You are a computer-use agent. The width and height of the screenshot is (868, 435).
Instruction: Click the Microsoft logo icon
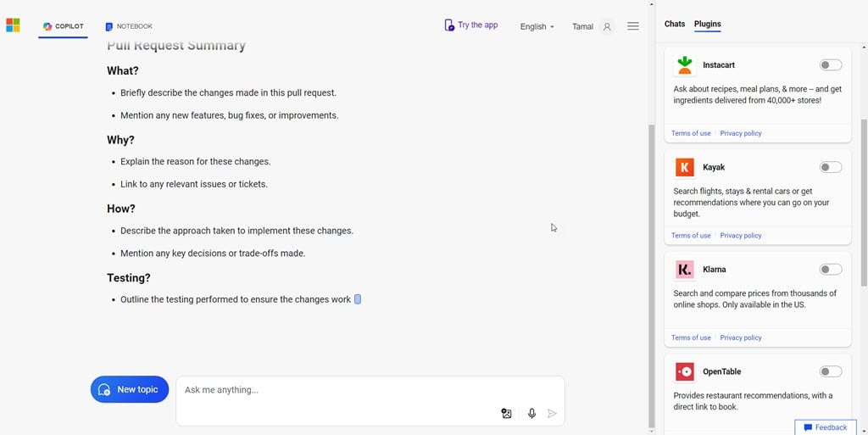click(13, 25)
